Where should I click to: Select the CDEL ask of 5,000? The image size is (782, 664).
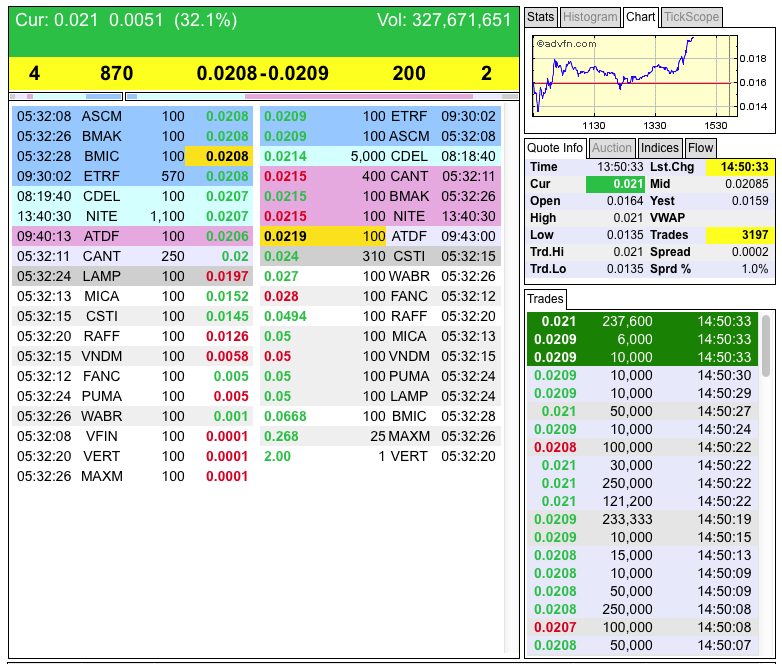click(381, 156)
